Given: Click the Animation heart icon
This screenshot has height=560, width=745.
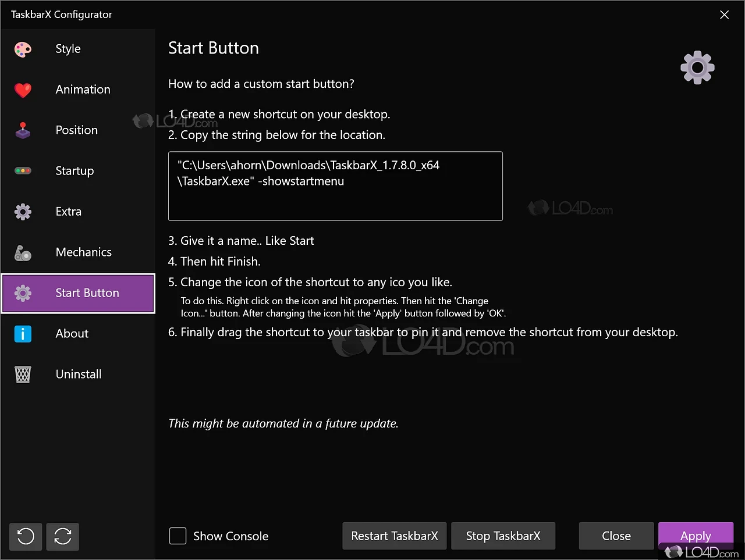Looking at the screenshot, I should [x=22, y=90].
